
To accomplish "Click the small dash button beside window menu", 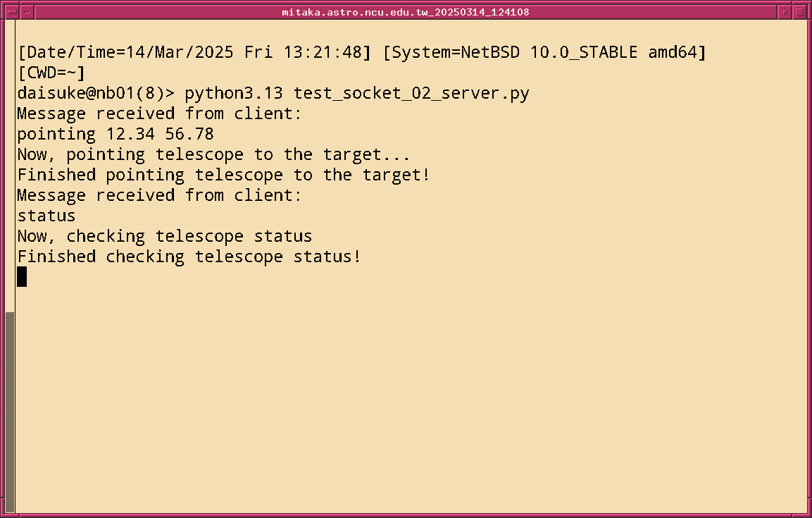I will [x=27, y=12].
